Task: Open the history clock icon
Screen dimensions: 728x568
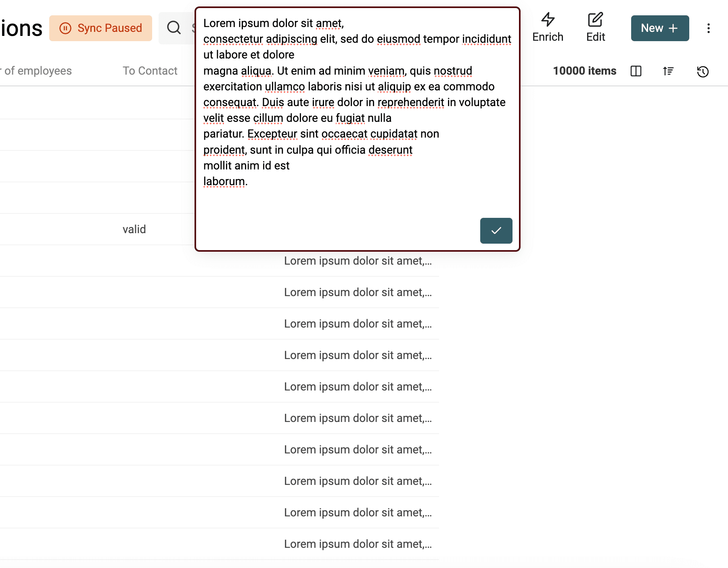Action: (703, 71)
